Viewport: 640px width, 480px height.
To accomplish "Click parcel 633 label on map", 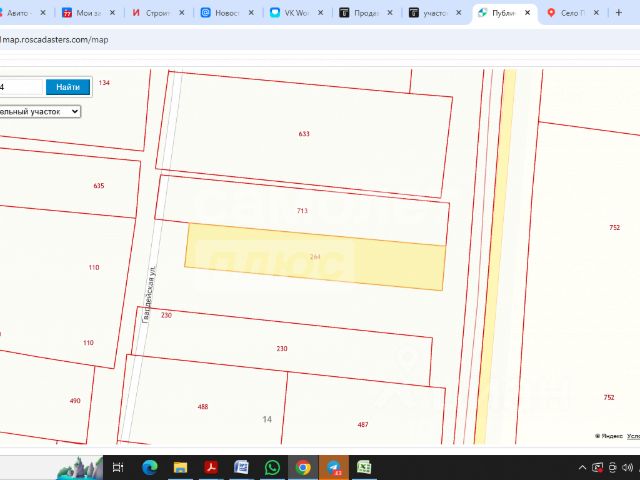I will pos(304,134).
